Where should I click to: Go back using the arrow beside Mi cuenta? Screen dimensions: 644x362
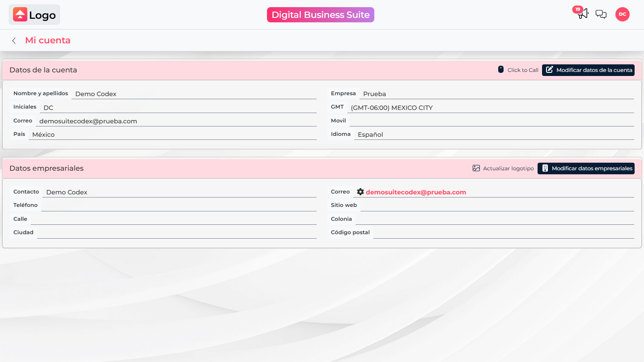pyautogui.click(x=14, y=41)
